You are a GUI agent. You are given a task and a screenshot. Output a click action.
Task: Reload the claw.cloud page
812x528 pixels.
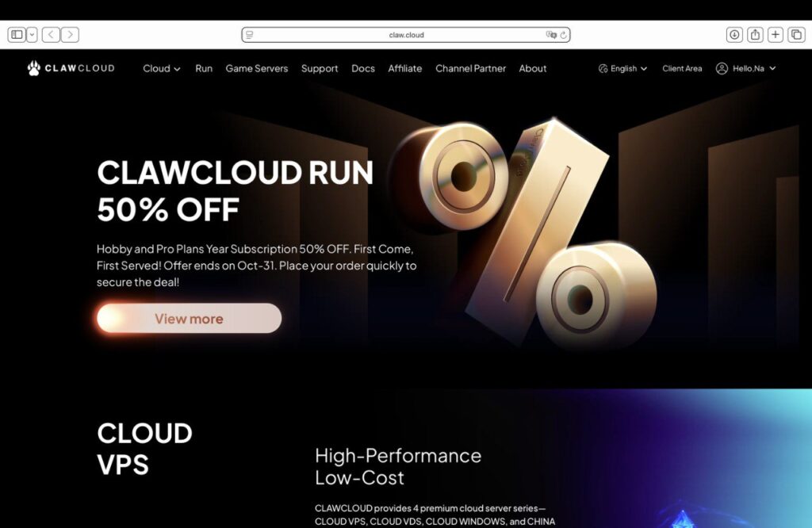pyautogui.click(x=563, y=35)
